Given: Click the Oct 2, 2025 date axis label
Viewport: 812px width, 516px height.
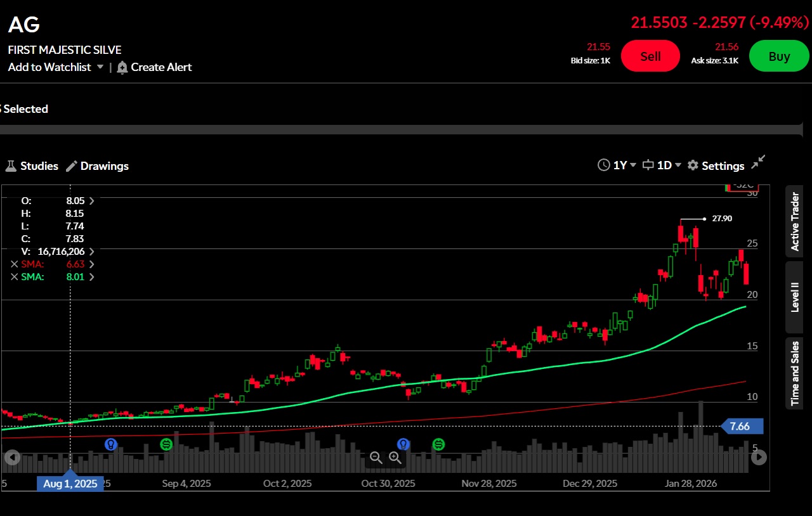Looking at the screenshot, I should click(x=287, y=484).
